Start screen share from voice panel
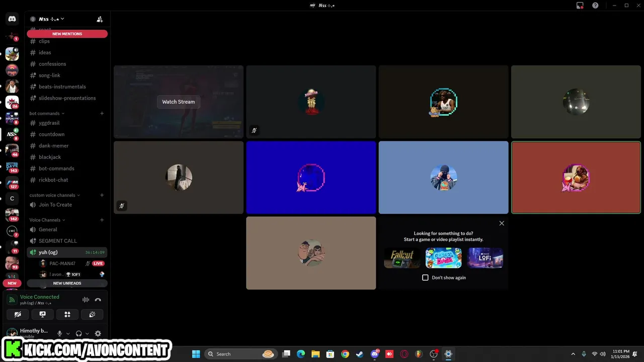This screenshot has width=644, height=362. coord(43,314)
